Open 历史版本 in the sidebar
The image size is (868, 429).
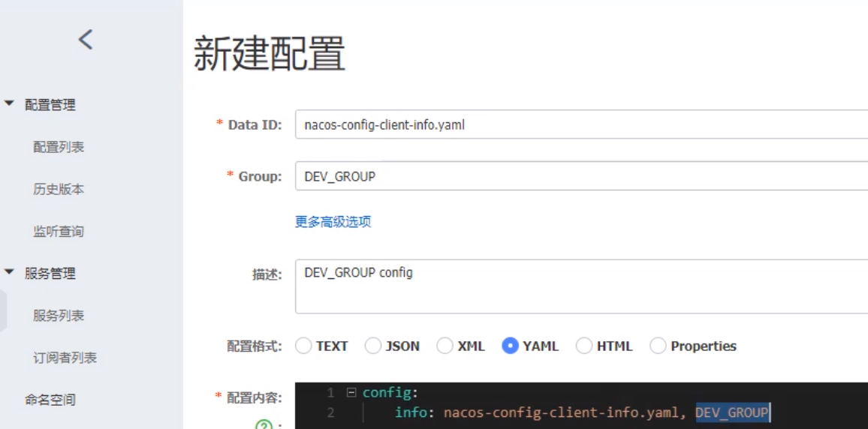[58, 190]
